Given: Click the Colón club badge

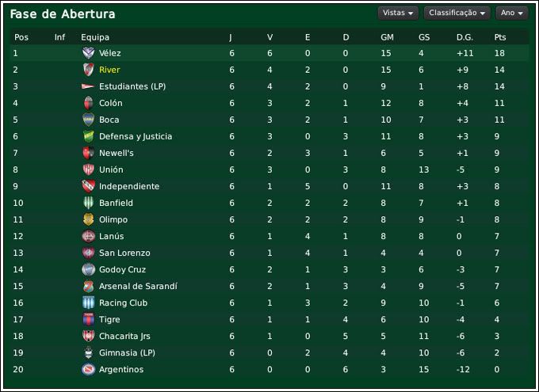Looking at the screenshot, I should pos(88,103).
